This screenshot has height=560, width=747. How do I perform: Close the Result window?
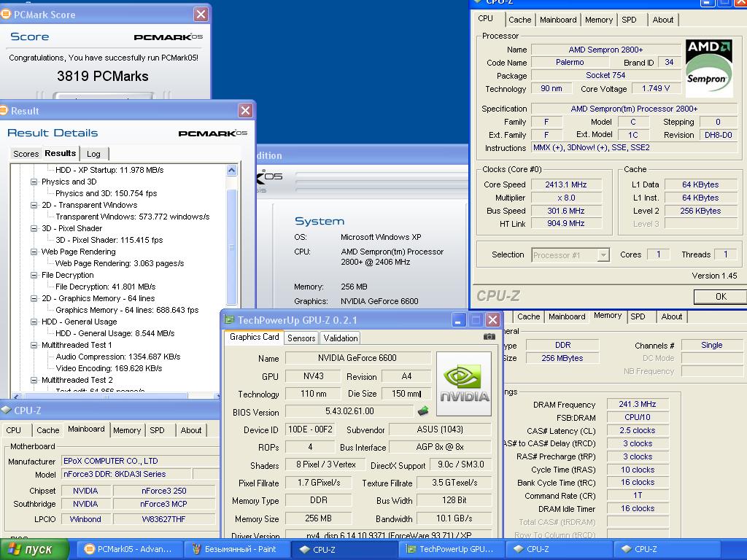coord(245,111)
